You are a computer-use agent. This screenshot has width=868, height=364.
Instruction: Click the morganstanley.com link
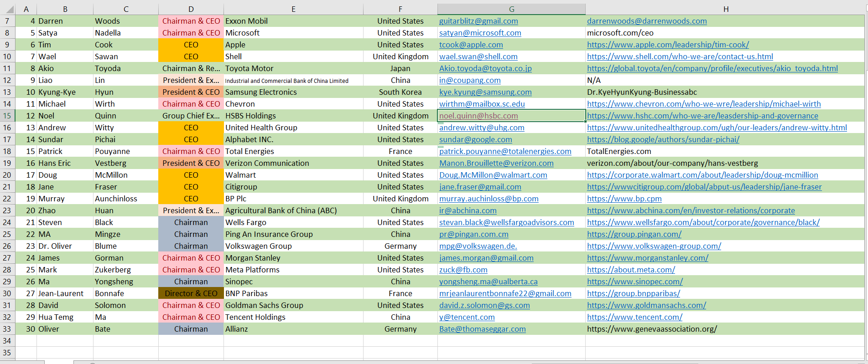tap(647, 258)
